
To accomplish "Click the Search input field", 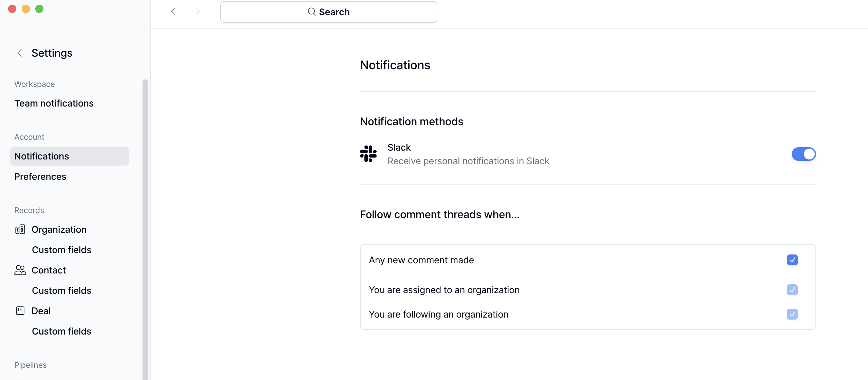I will point(328,12).
